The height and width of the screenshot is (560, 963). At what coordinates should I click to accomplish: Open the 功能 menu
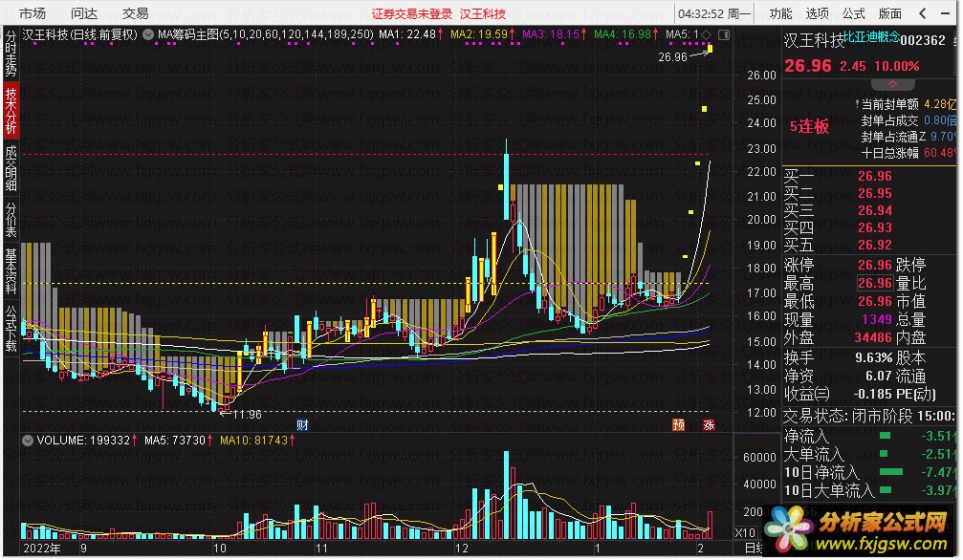(x=780, y=12)
